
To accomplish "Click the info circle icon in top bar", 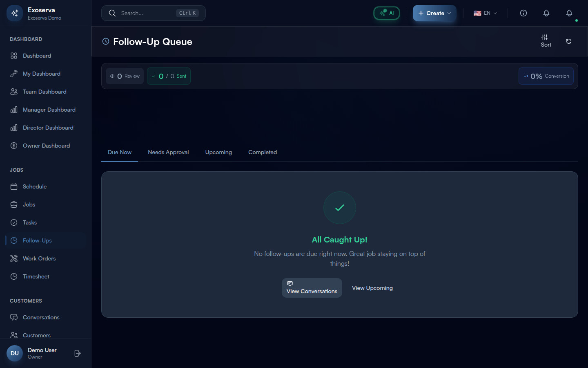I will coord(523,13).
